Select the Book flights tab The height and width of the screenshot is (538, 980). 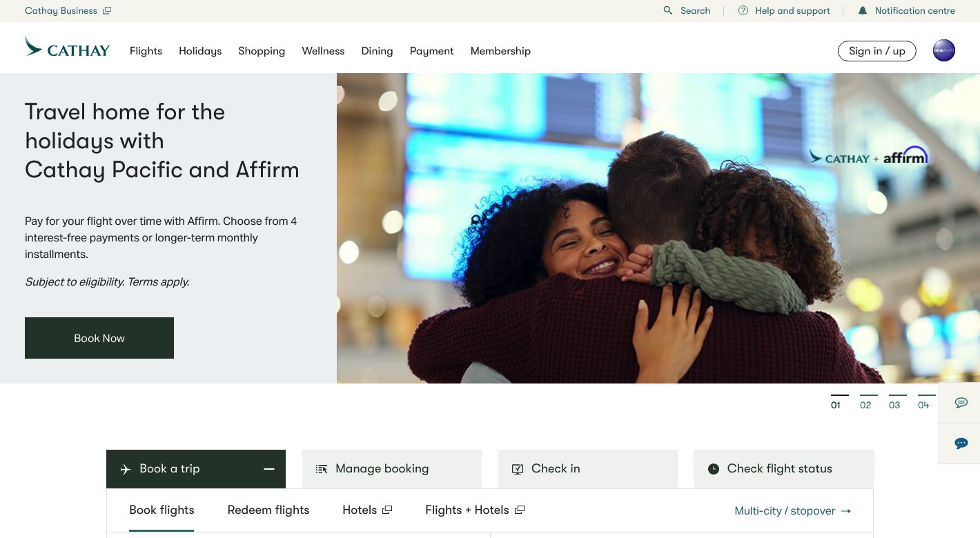[x=161, y=510]
